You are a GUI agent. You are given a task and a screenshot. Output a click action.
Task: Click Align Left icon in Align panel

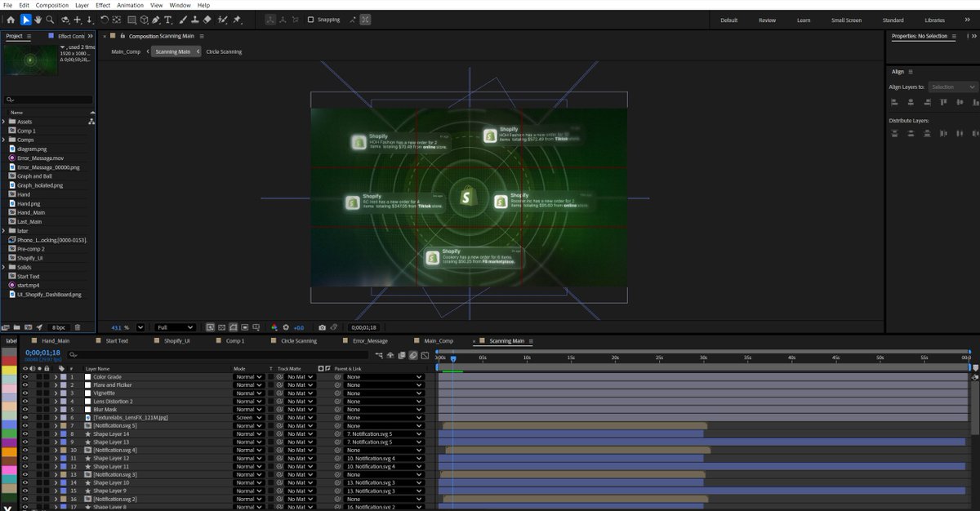tap(894, 102)
